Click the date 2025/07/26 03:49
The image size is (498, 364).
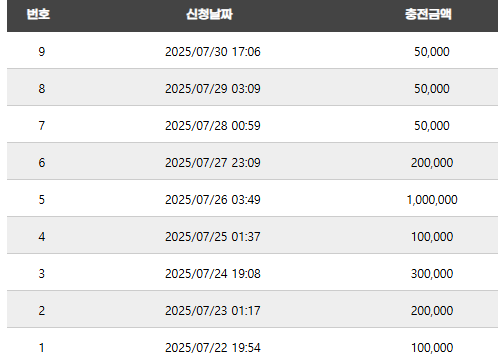click(x=213, y=200)
